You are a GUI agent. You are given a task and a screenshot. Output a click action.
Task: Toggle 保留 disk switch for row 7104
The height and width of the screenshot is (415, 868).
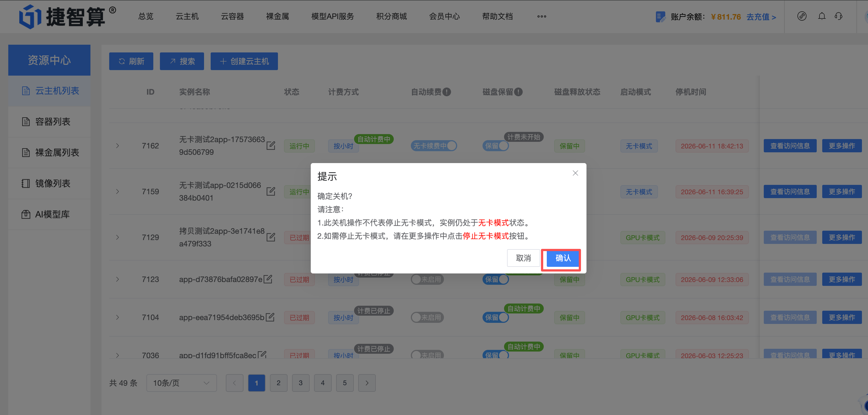[x=496, y=318]
